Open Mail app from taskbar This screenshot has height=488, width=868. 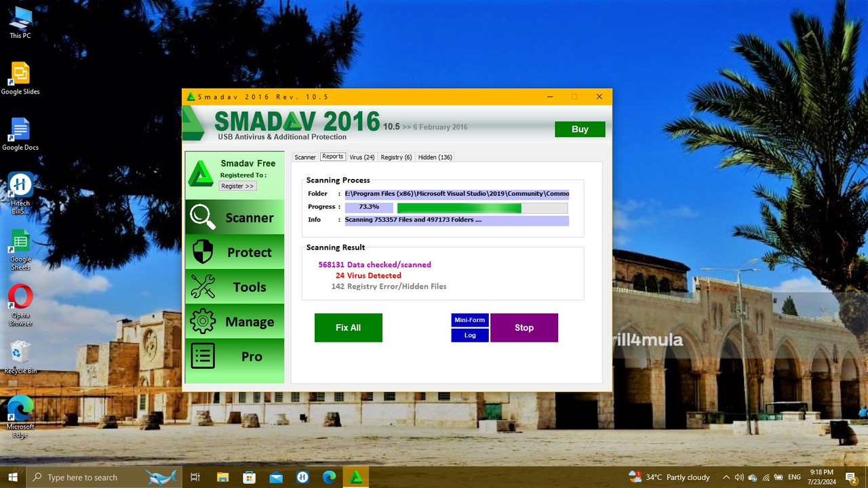276,477
